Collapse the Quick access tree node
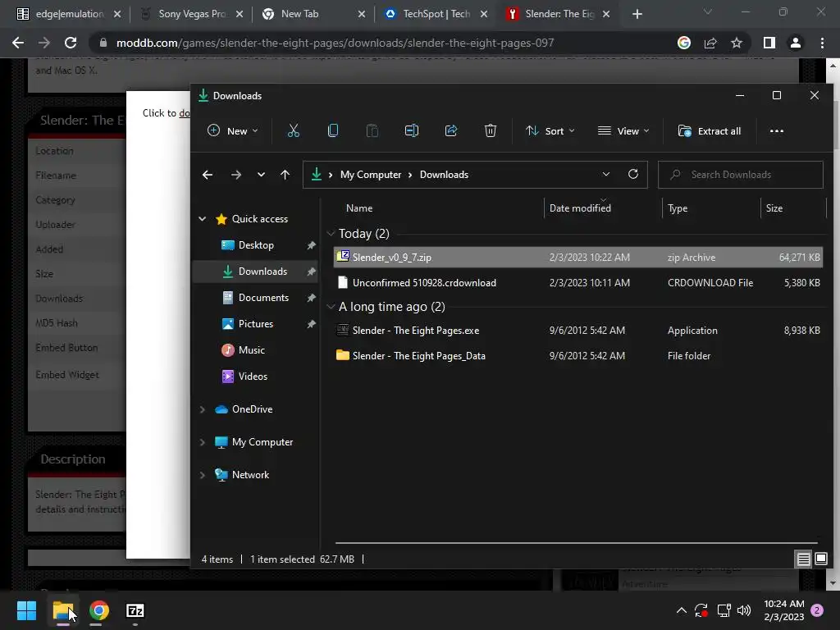Screen dimensions: 840x630 coord(202,218)
